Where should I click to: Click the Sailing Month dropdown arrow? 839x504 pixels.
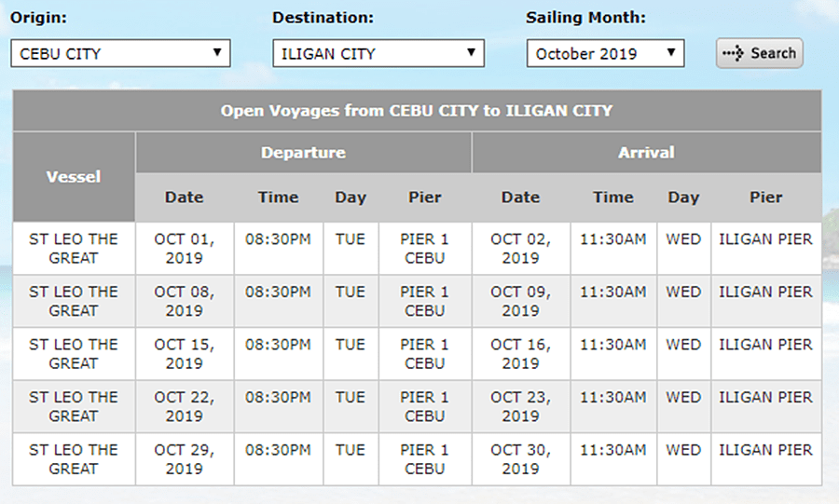pyautogui.click(x=671, y=53)
